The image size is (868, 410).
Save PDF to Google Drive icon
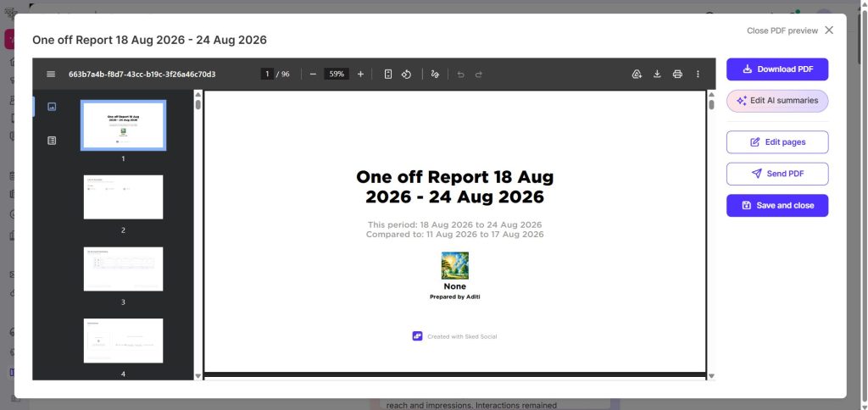click(x=637, y=75)
